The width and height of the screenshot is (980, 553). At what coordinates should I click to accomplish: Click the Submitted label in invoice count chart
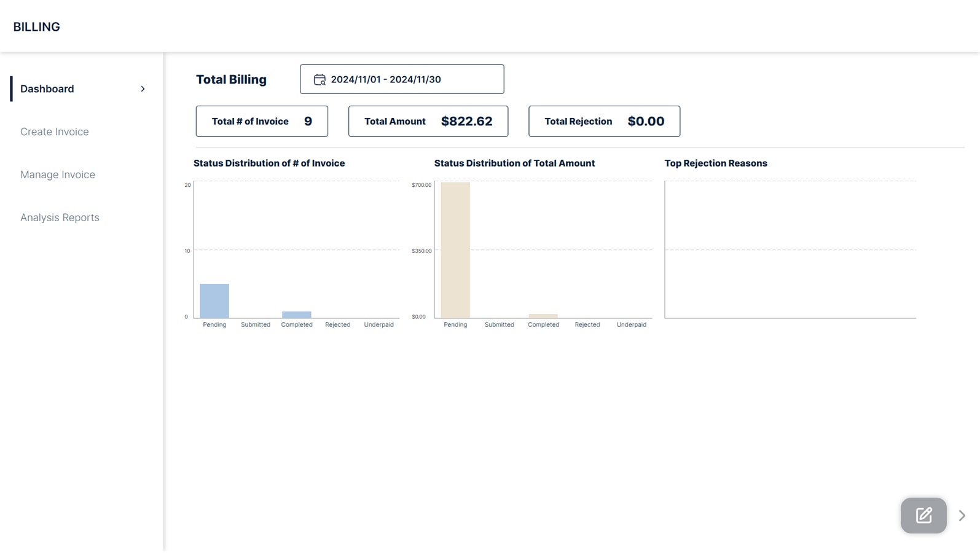point(256,324)
